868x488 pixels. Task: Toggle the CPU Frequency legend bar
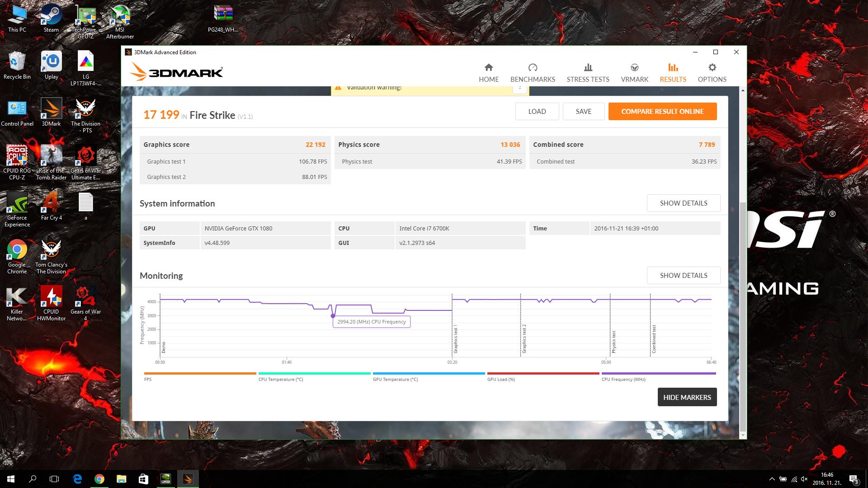click(659, 374)
